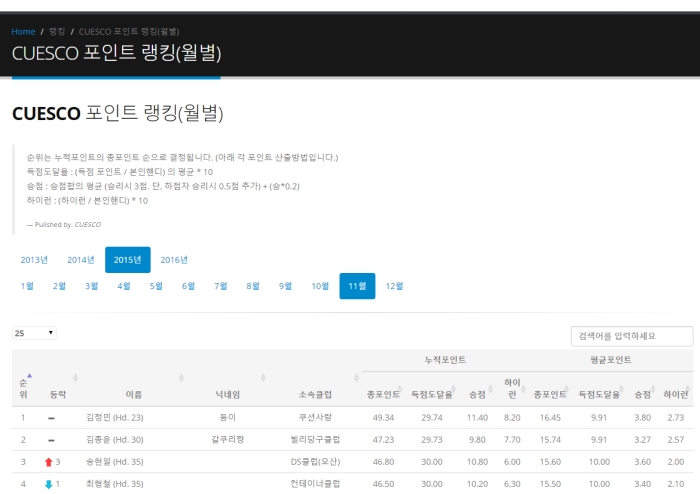Viewport: 700px width, 494px height.
Task: Click club name DS클럽(오산)
Action: [x=315, y=462]
